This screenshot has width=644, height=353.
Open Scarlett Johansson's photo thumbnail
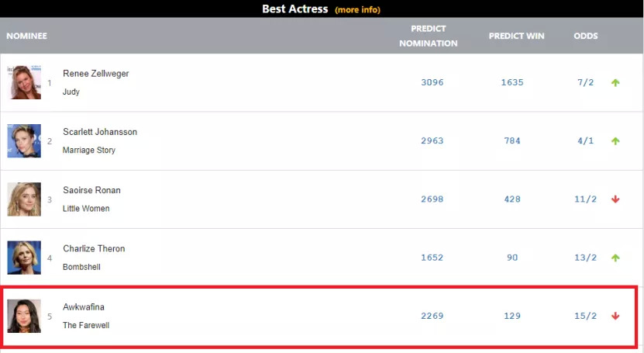(24, 141)
